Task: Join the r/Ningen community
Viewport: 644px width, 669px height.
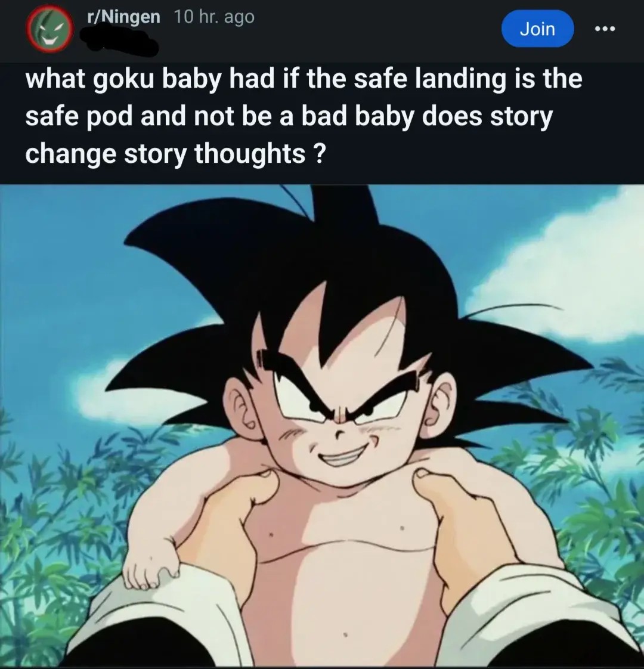Action: 537,29
